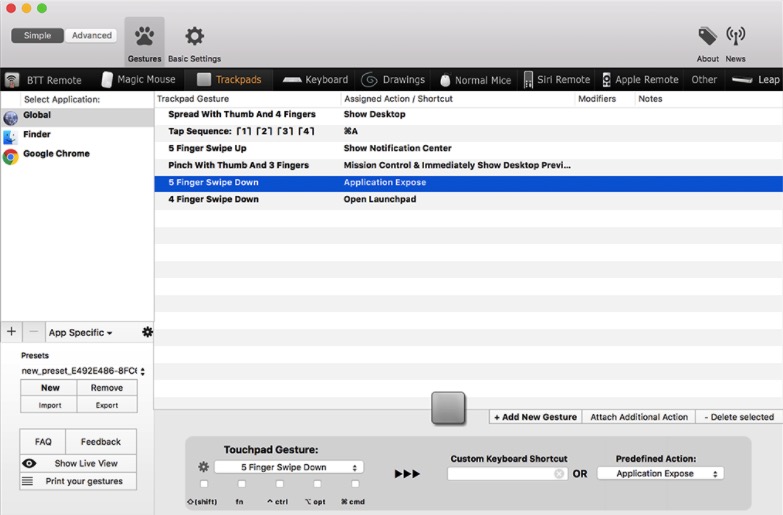Click Delete selected button
Image resolution: width=783 pixels, height=515 pixels.
tap(739, 417)
